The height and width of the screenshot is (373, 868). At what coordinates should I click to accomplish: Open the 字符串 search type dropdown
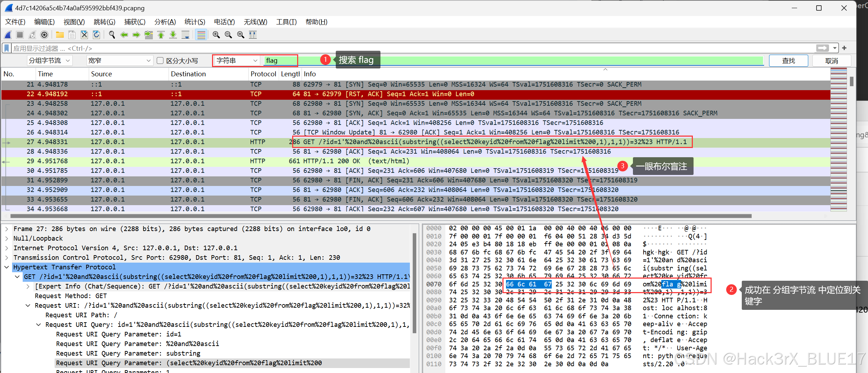[x=237, y=61]
